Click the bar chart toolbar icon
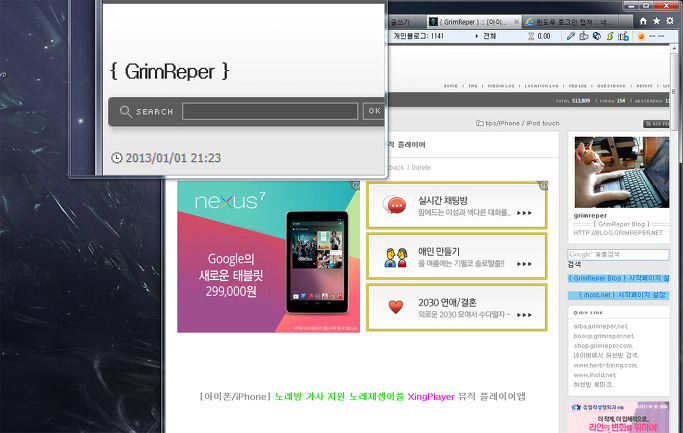The image size is (683, 433). point(623,36)
